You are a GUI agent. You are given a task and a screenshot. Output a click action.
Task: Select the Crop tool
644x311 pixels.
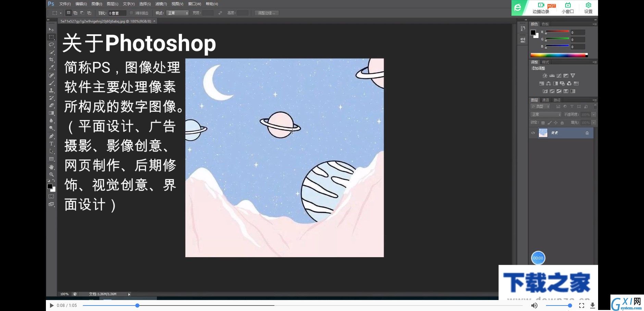51,60
